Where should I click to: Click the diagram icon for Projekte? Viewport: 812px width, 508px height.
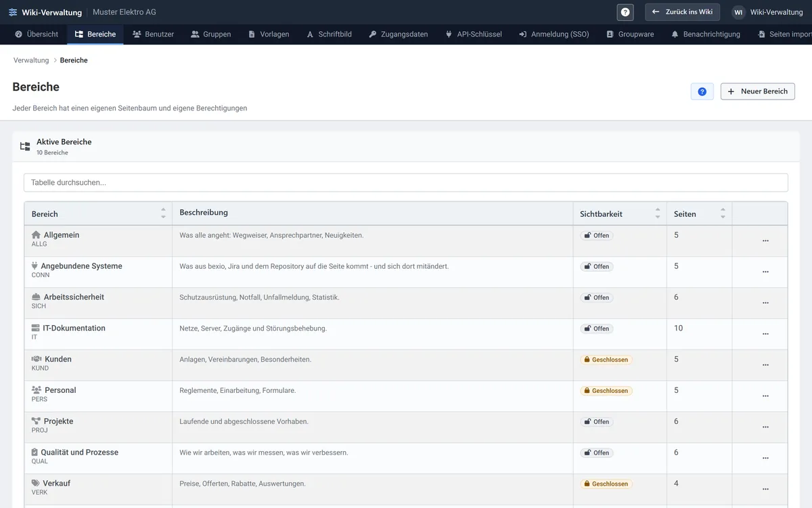click(x=37, y=421)
